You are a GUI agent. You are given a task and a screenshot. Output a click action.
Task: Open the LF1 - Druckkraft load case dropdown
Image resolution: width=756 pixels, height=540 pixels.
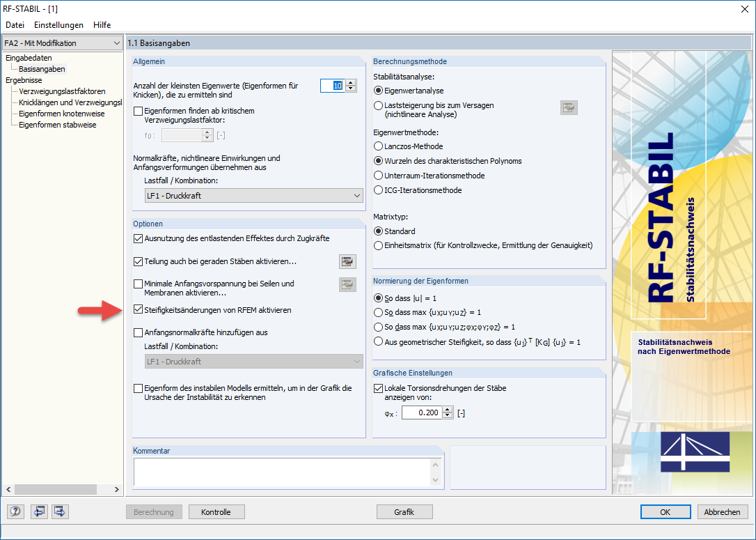coord(253,195)
